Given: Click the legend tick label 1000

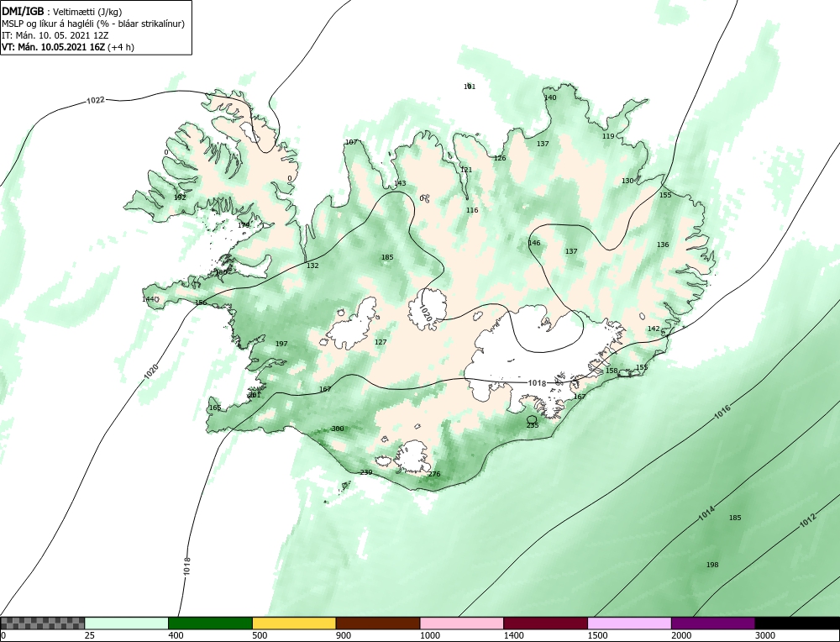Looking at the screenshot, I should click(429, 636).
